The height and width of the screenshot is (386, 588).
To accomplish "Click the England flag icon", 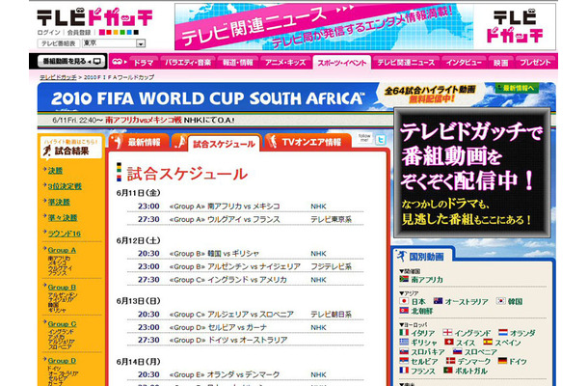I will pyautogui.click(x=447, y=332).
